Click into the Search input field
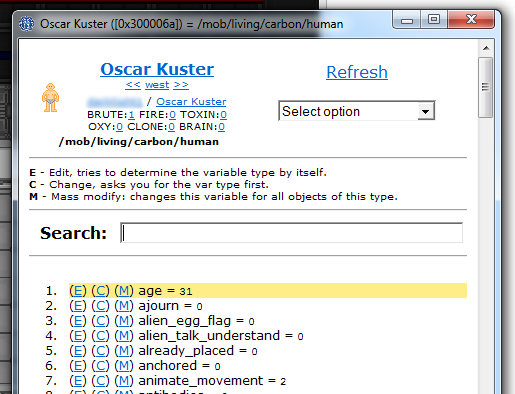Screen dimensions: 515x394 coord(291,233)
